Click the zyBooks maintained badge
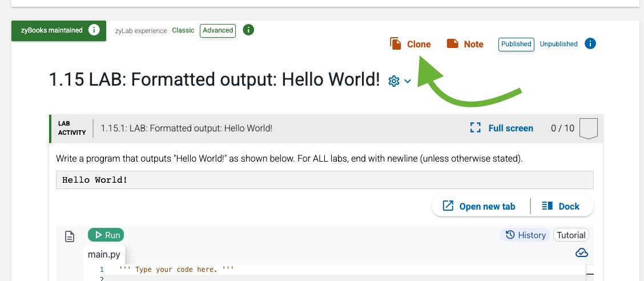Screen dimensions: 644x281 click(59, 30)
